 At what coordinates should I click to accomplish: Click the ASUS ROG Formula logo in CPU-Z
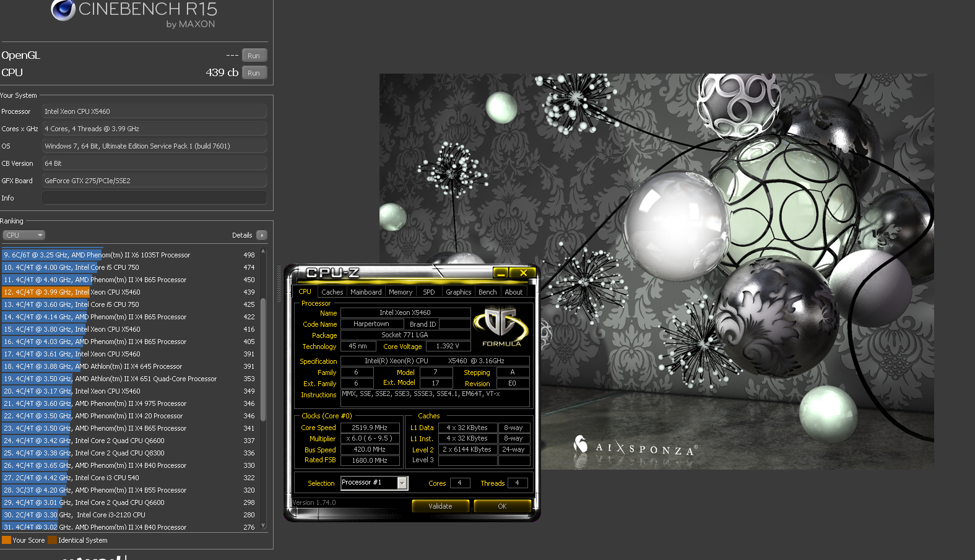coord(501,327)
